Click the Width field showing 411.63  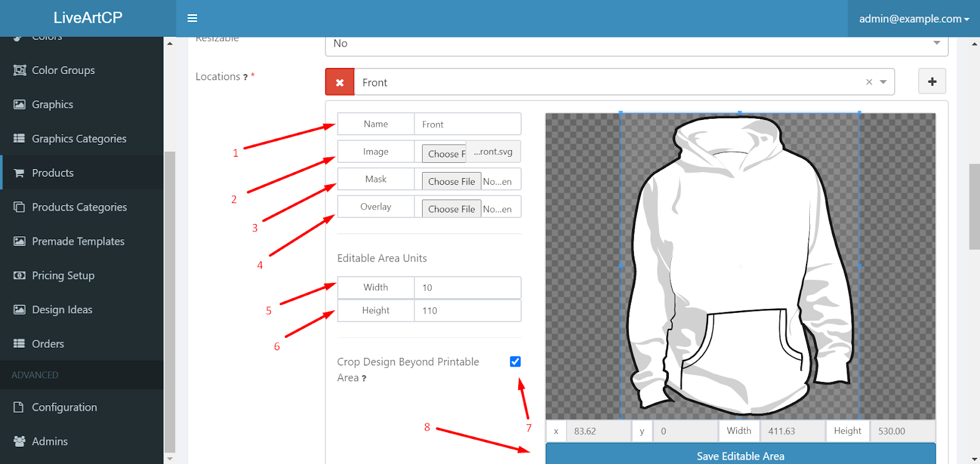coord(793,431)
